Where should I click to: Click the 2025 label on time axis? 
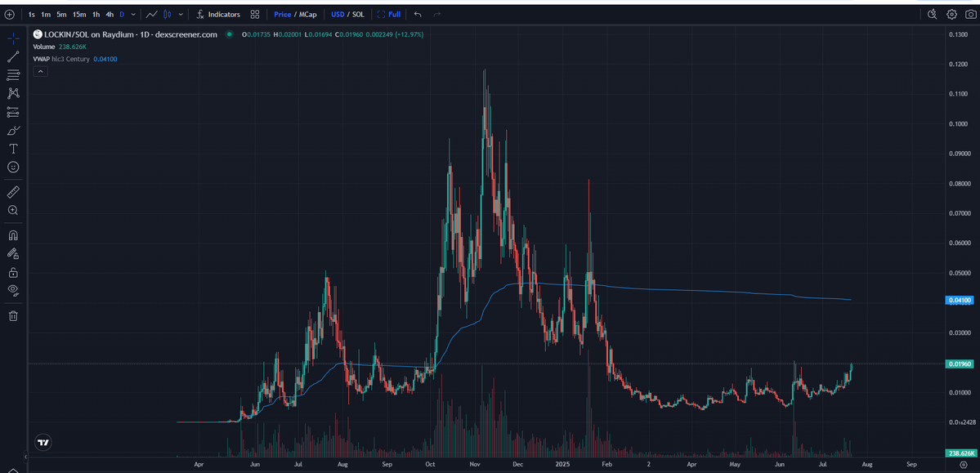click(x=561, y=465)
